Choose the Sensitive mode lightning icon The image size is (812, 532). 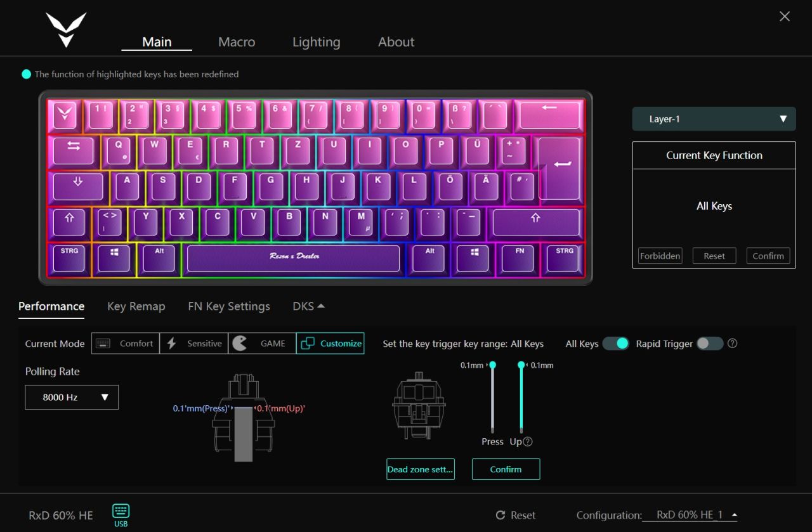[x=171, y=344]
